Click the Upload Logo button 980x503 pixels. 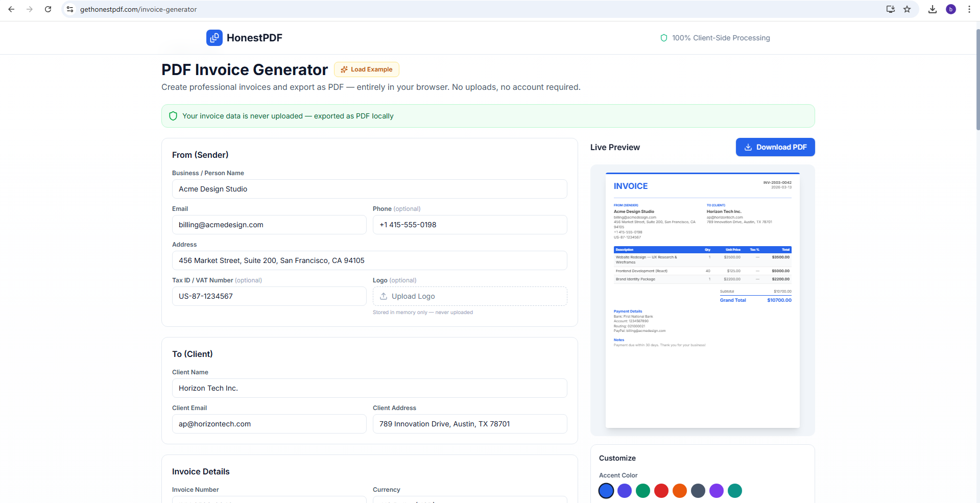click(470, 296)
